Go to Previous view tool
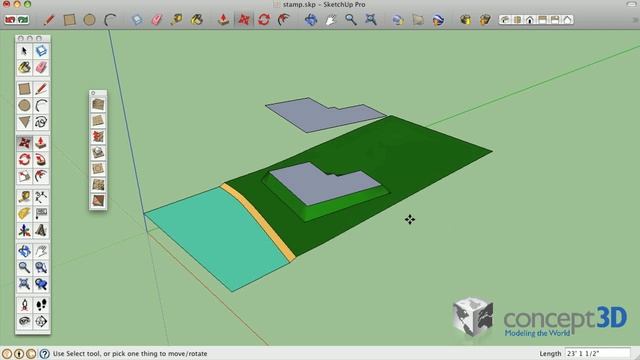 [41, 284]
